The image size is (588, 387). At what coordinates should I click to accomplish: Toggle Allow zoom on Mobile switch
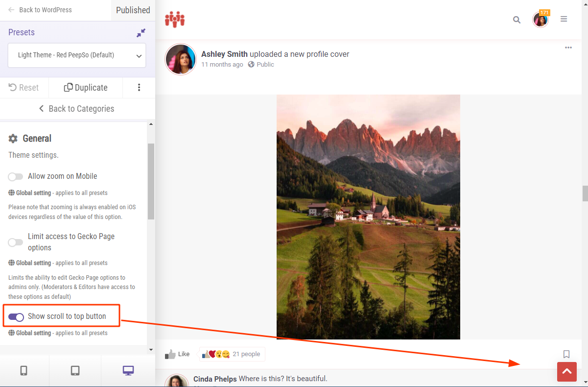pos(16,176)
